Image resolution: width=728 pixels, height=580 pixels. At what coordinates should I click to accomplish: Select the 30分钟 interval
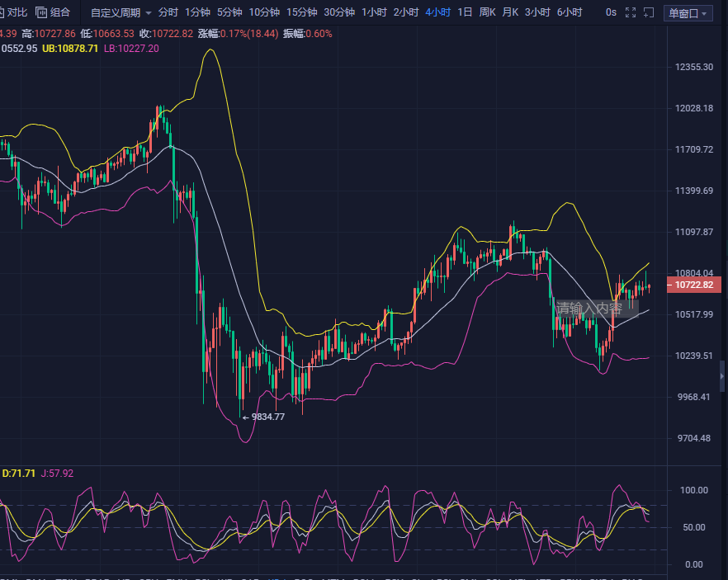[339, 12]
